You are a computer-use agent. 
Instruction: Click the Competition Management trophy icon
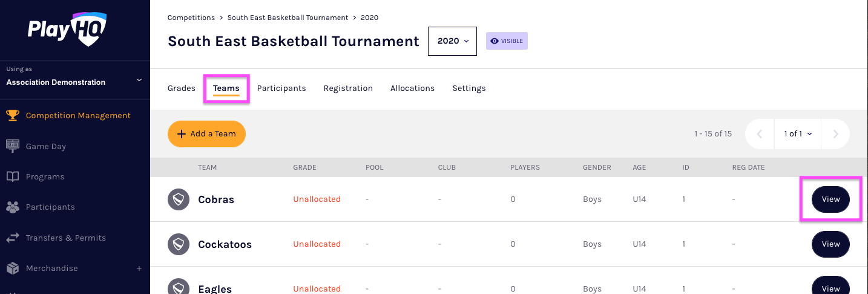point(13,115)
